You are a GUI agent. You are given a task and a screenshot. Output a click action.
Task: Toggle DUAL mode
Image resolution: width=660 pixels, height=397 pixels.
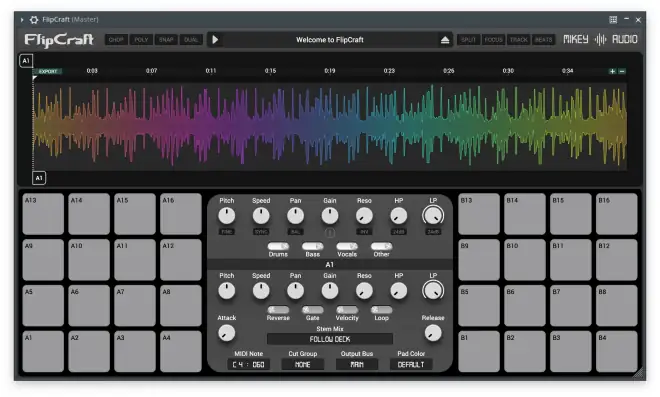(191, 40)
